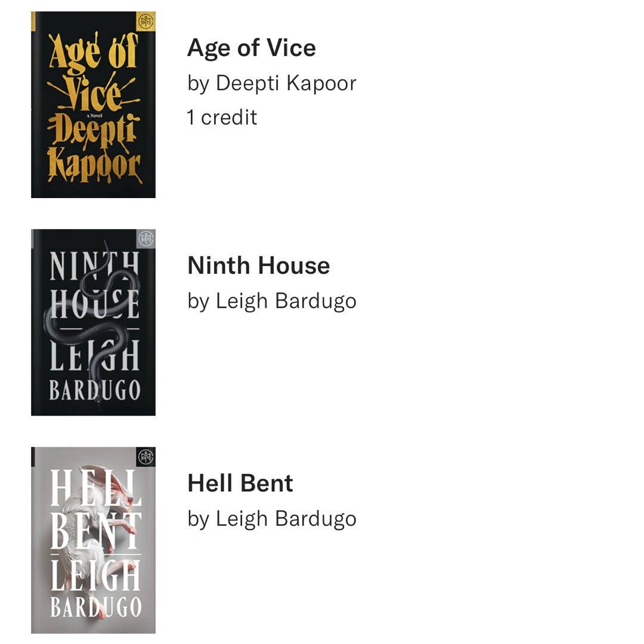Click "BARDUGO" lettering on the Ninth House cover
This screenshot has width=644, height=644.
(x=94, y=390)
